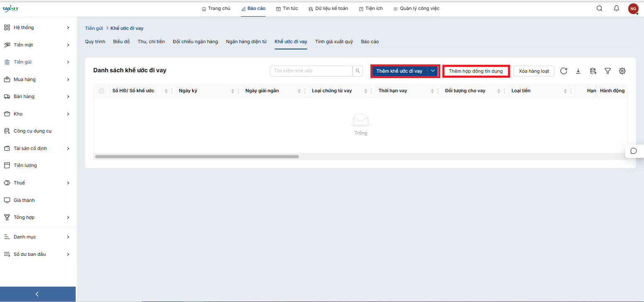Toggle the select-all checkbox in table header
This screenshot has width=644, height=302.
coord(101,91)
